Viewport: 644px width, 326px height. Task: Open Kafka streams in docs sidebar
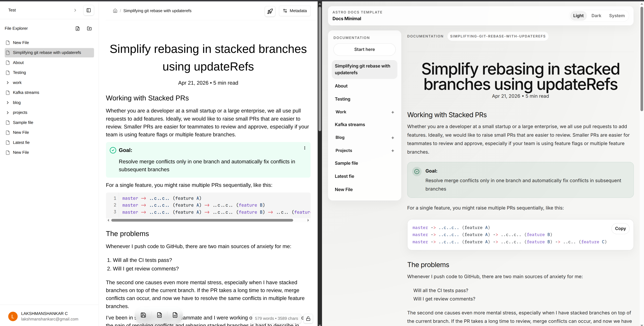[x=350, y=124]
